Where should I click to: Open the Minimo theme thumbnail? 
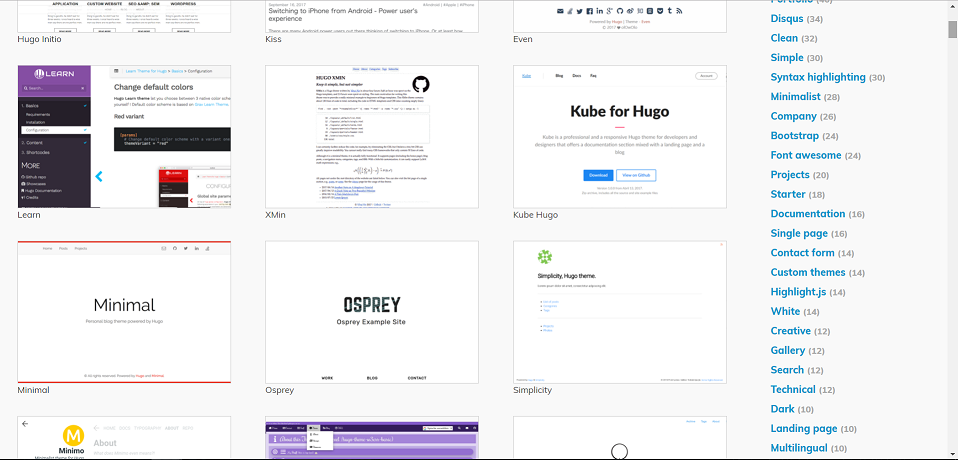click(124, 438)
